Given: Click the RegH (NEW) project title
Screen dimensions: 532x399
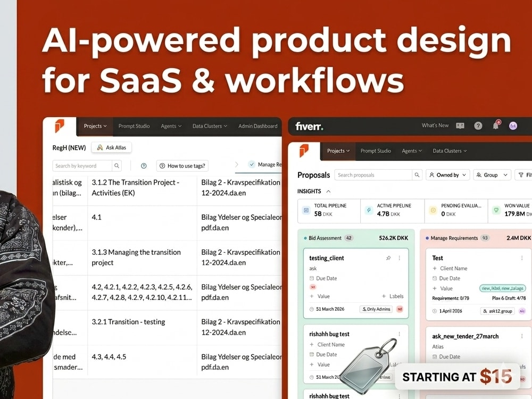Looking at the screenshot, I should click(x=69, y=147).
